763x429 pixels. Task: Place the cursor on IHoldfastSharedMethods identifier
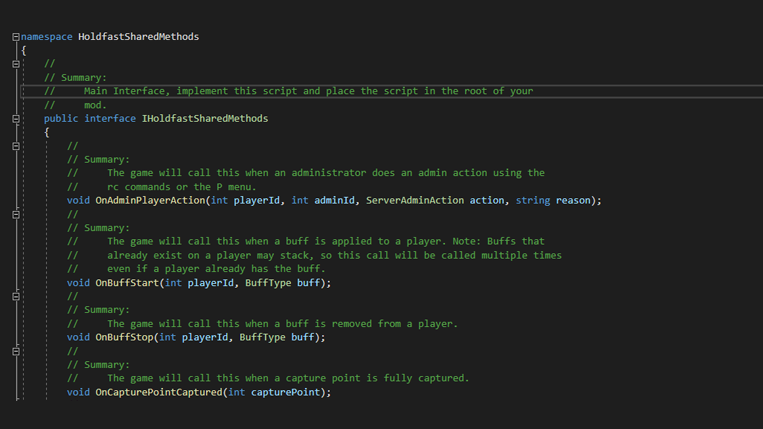pos(205,119)
